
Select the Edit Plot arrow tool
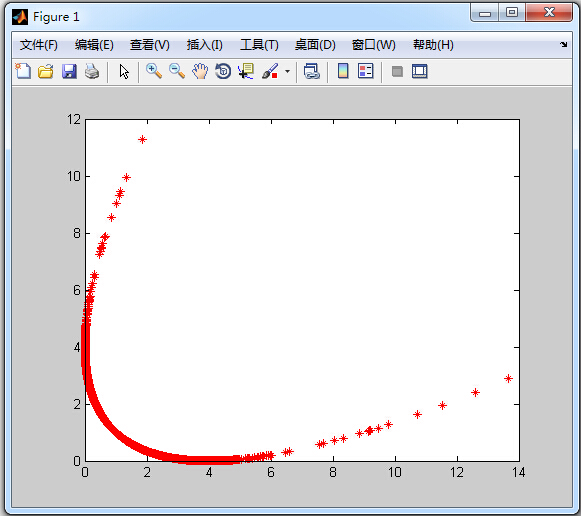point(124,71)
